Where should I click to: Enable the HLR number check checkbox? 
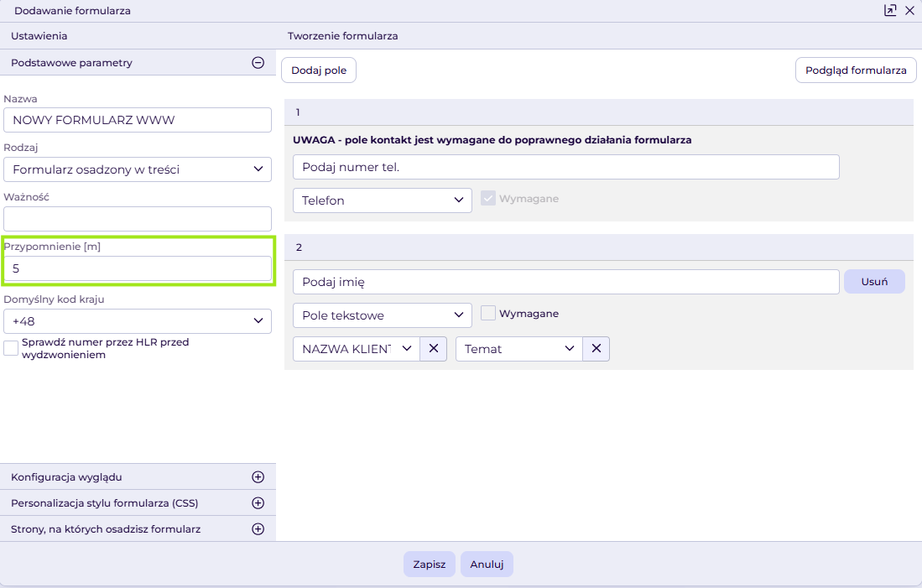(11, 348)
